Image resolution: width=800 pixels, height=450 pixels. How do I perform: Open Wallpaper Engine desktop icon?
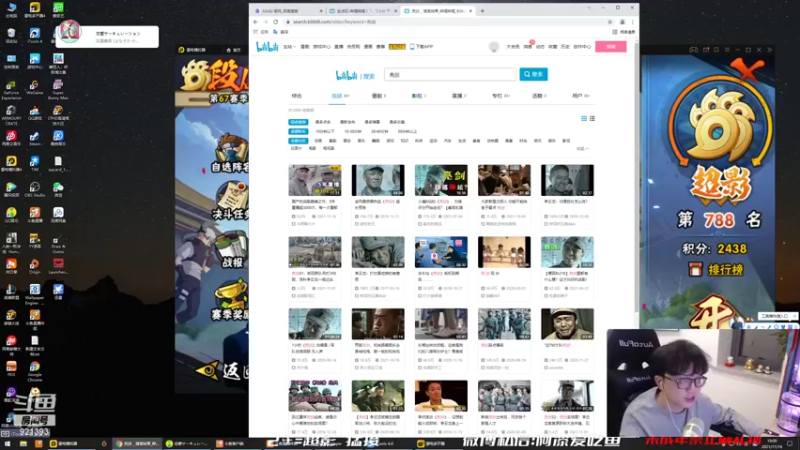[34, 294]
